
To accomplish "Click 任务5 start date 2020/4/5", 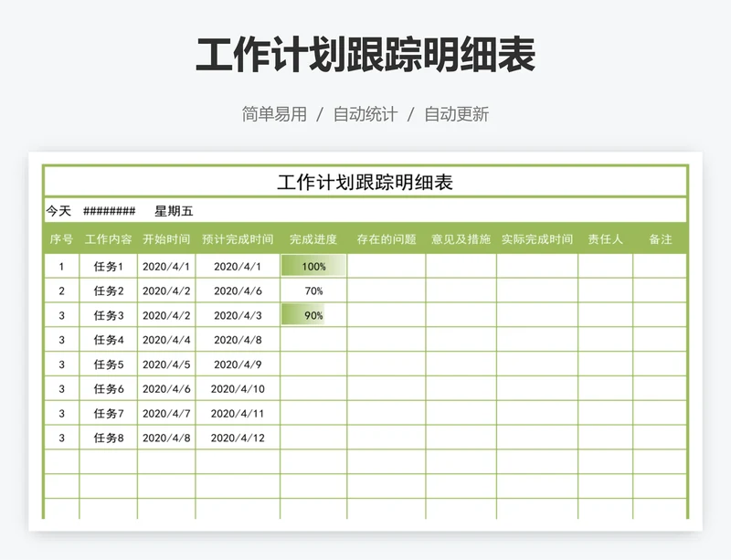I will 166,365.
